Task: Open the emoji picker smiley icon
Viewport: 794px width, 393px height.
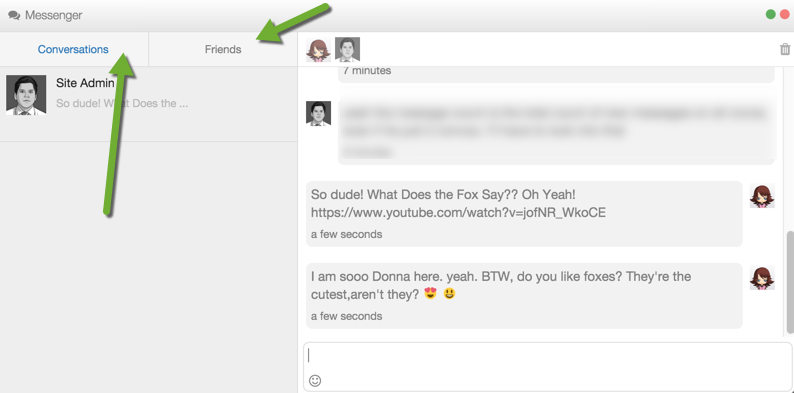Action: tap(315, 380)
